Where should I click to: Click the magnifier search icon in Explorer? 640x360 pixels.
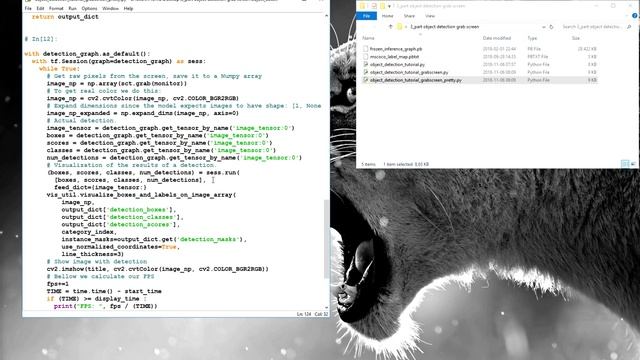click(x=629, y=27)
